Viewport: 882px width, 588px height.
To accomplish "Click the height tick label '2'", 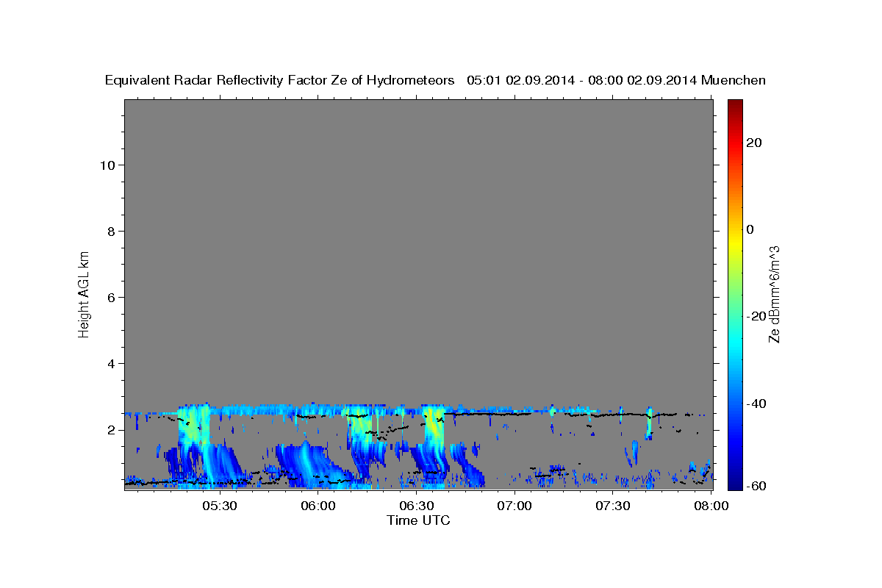I will [112, 430].
